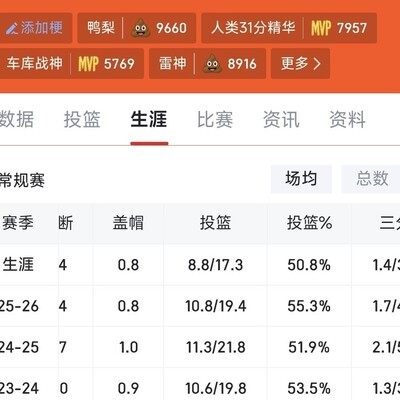Switch to the 比赛 tab
400x400 pixels.
click(215, 119)
